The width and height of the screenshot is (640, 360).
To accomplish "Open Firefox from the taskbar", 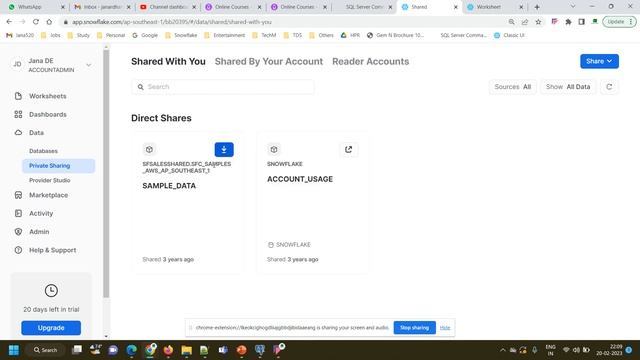I will coord(168,350).
